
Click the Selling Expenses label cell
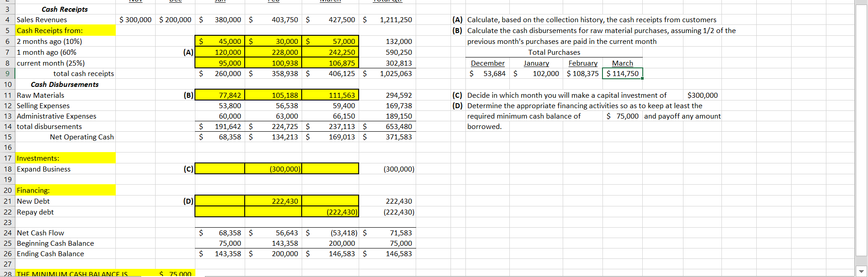[65, 105]
